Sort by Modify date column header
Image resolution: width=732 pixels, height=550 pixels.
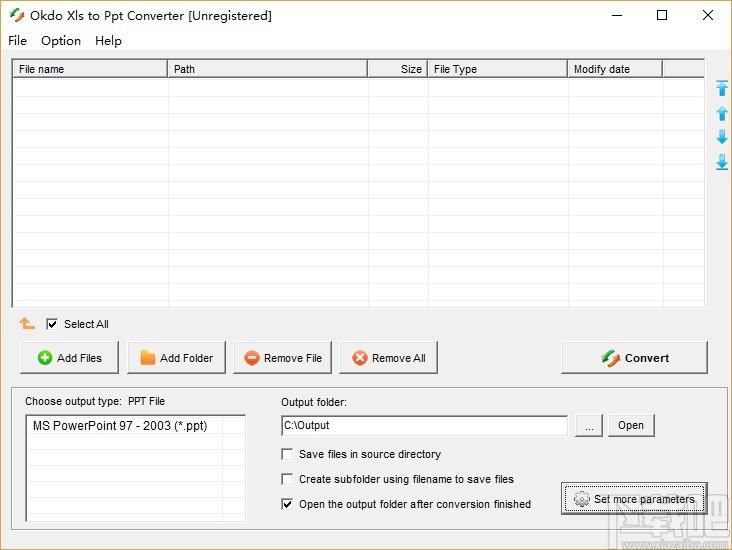(615, 69)
